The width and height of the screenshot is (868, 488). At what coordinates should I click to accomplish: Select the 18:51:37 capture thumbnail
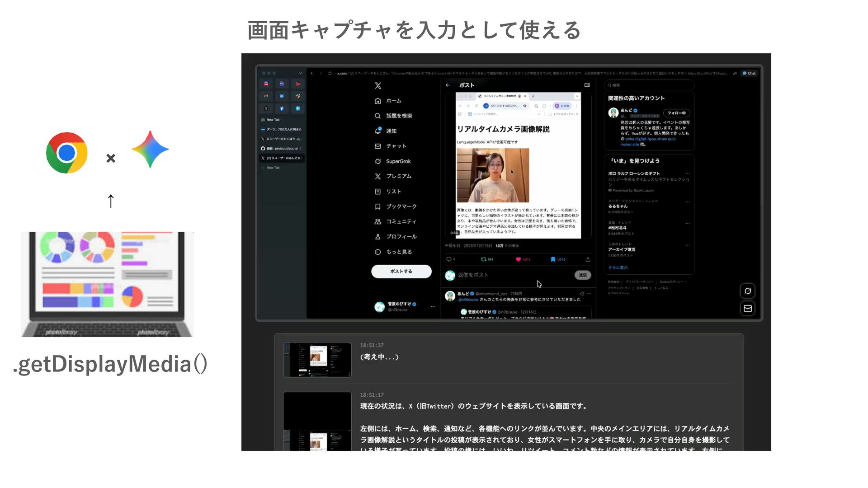(x=317, y=360)
